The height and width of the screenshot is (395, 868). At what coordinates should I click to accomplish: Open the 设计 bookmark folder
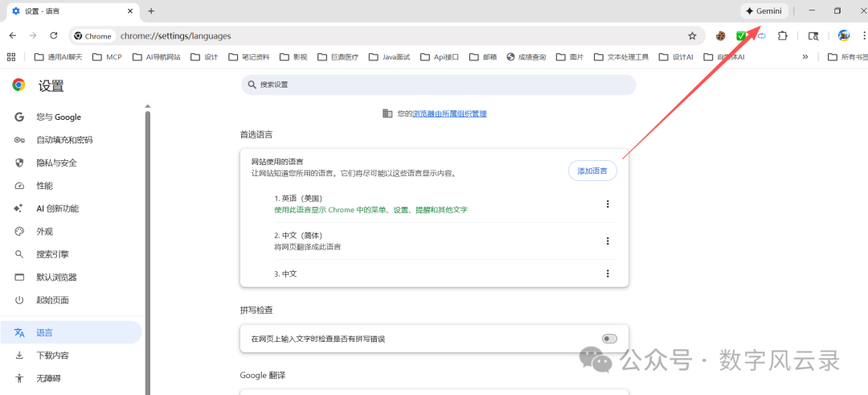204,56
